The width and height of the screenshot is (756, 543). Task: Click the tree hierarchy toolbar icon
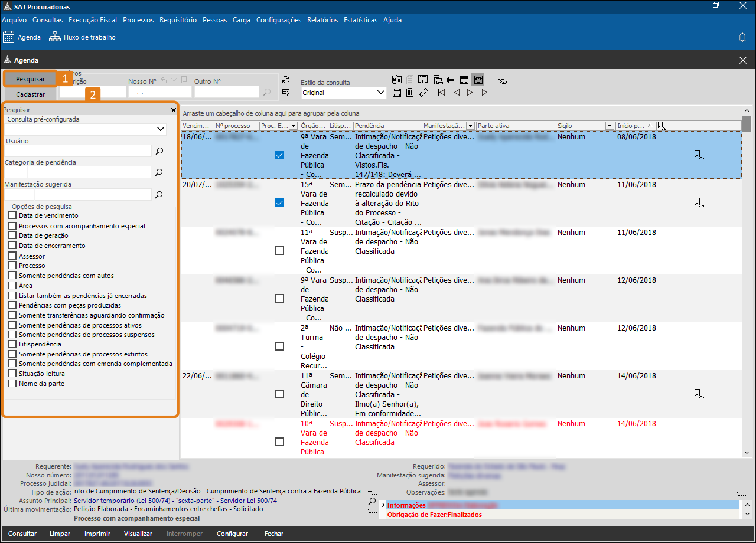[438, 80]
